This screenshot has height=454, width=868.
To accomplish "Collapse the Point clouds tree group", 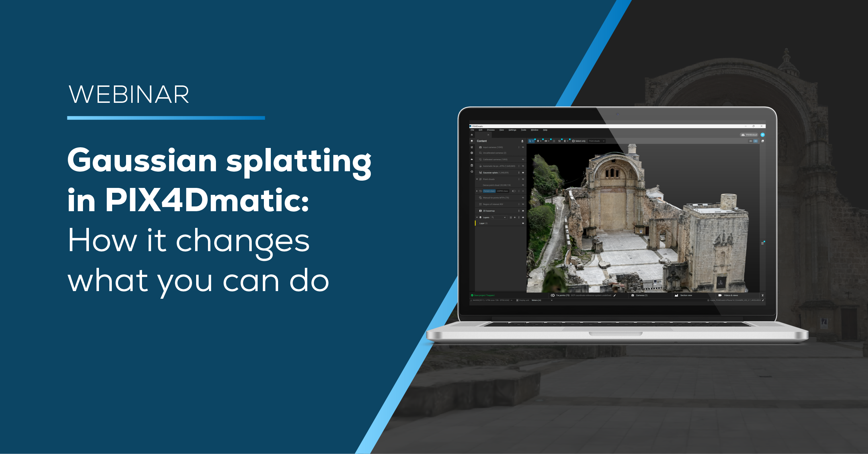I will pyautogui.click(x=477, y=179).
